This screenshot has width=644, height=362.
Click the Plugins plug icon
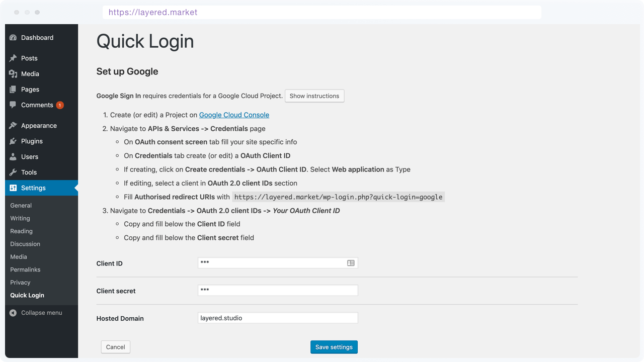[x=13, y=141]
